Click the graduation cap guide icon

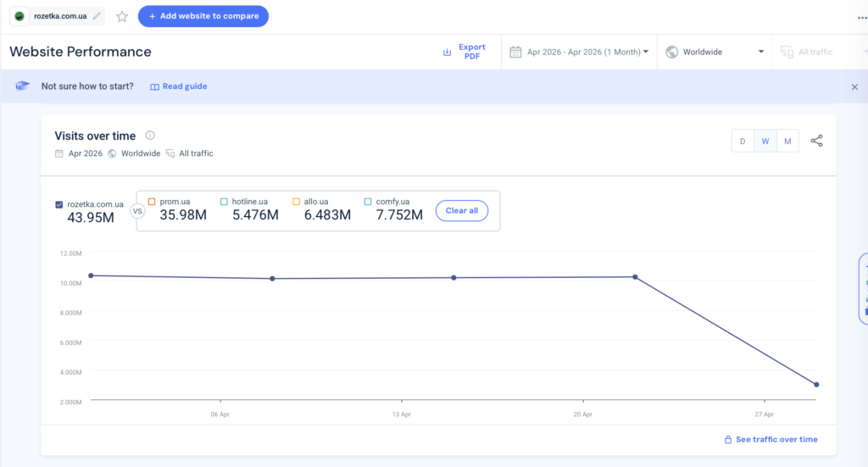[22, 86]
